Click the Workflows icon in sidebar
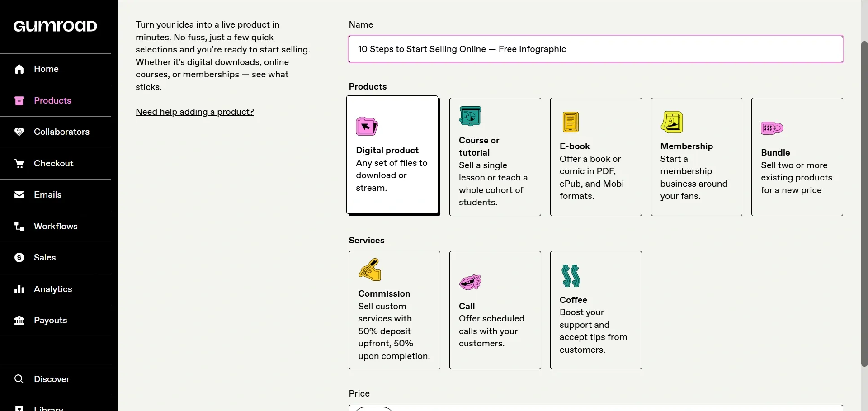Screen dimensions: 868x411 pyautogui.click(x=19, y=227)
